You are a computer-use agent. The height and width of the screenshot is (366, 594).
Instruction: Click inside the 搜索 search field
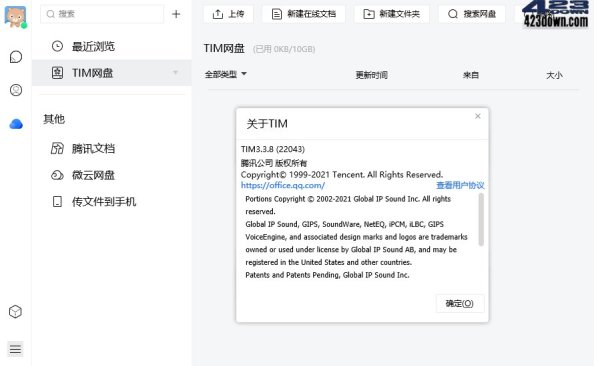click(102, 14)
